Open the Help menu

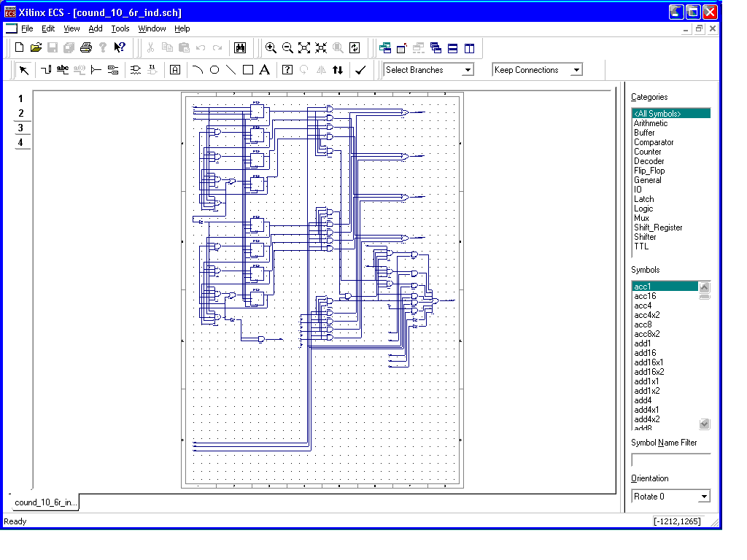pos(182,28)
